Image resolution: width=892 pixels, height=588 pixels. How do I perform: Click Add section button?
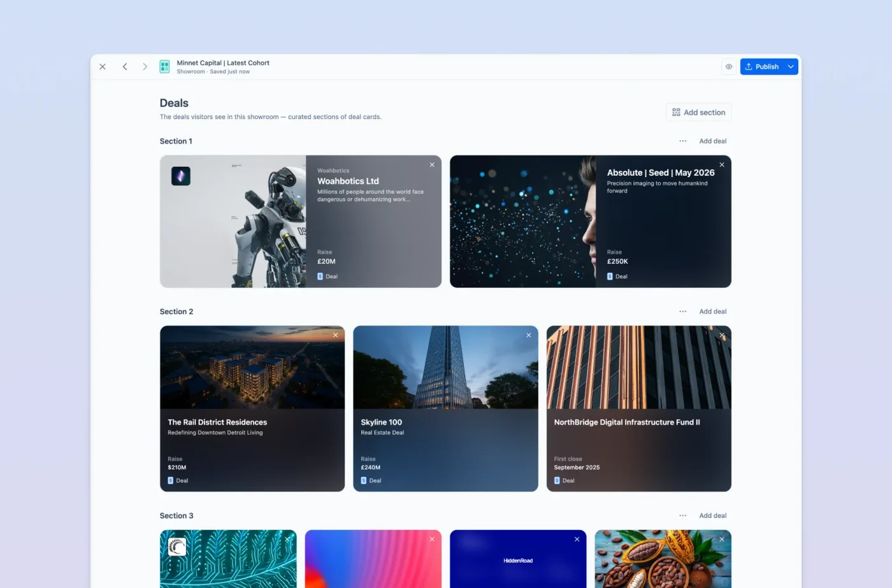[x=698, y=112]
